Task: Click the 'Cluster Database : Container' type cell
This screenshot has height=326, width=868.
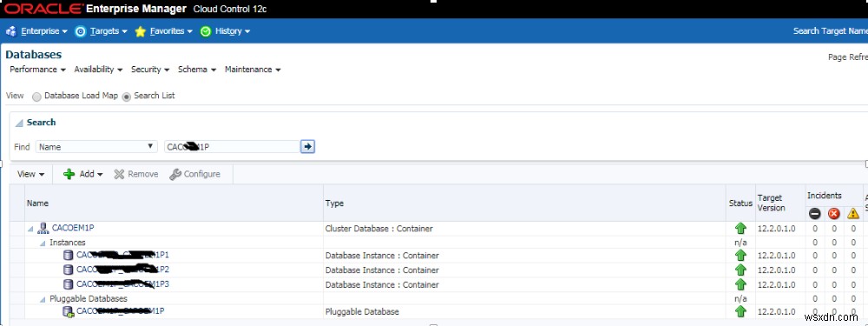Action: point(379,229)
